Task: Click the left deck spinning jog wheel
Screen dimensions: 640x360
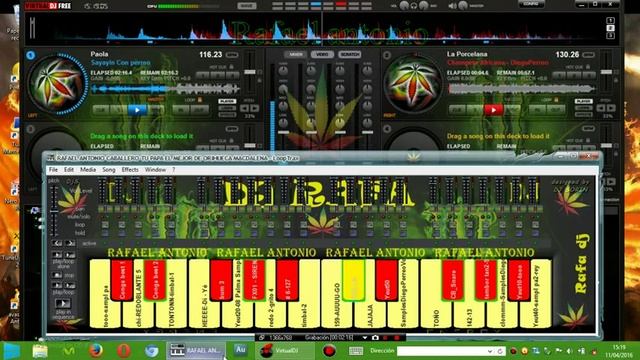Action: click(58, 84)
